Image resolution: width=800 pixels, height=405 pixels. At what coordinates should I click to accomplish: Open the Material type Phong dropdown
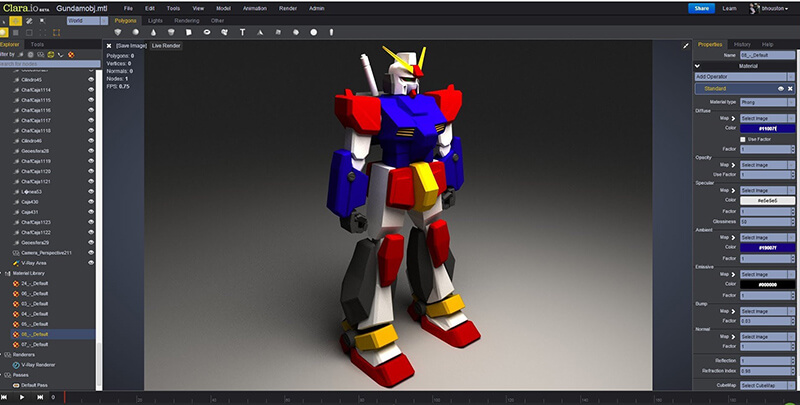(767, 102)
